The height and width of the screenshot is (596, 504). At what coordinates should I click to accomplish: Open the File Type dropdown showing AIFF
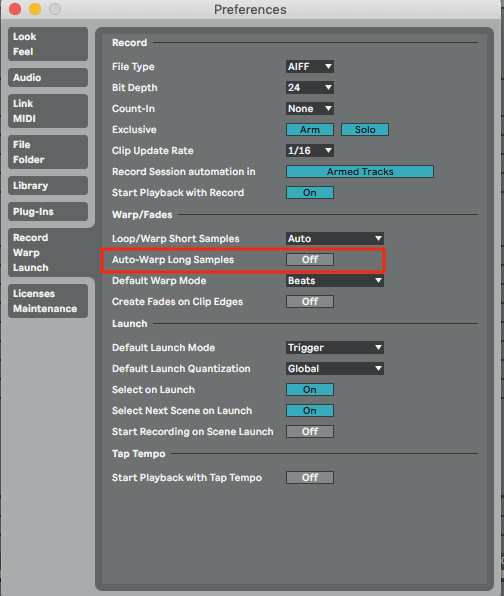point(310,67)
